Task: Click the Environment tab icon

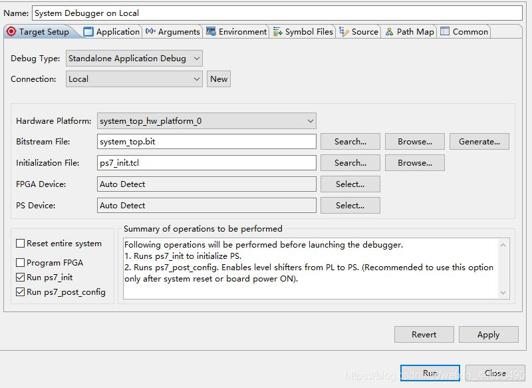Action: pos(211,32)
